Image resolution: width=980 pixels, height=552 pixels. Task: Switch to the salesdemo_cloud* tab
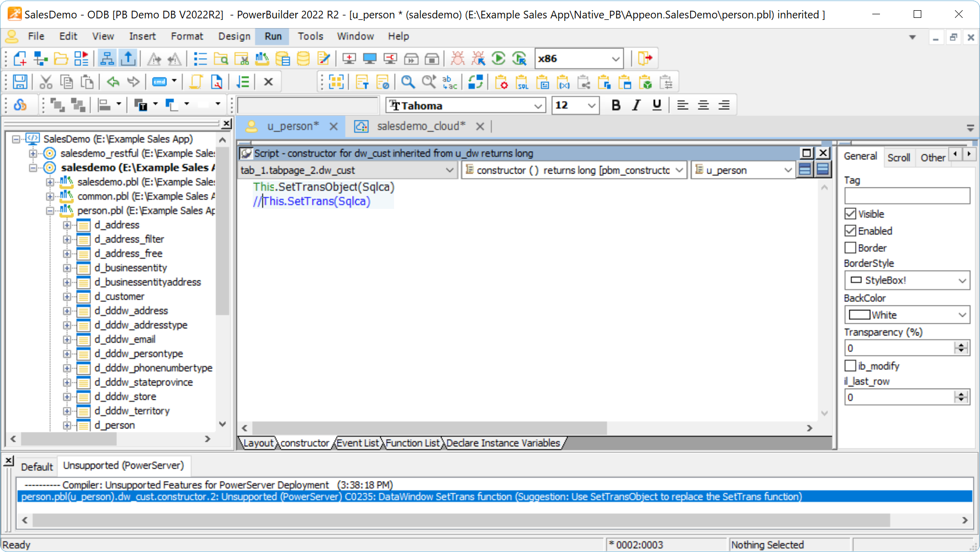(x=421, y=126)
